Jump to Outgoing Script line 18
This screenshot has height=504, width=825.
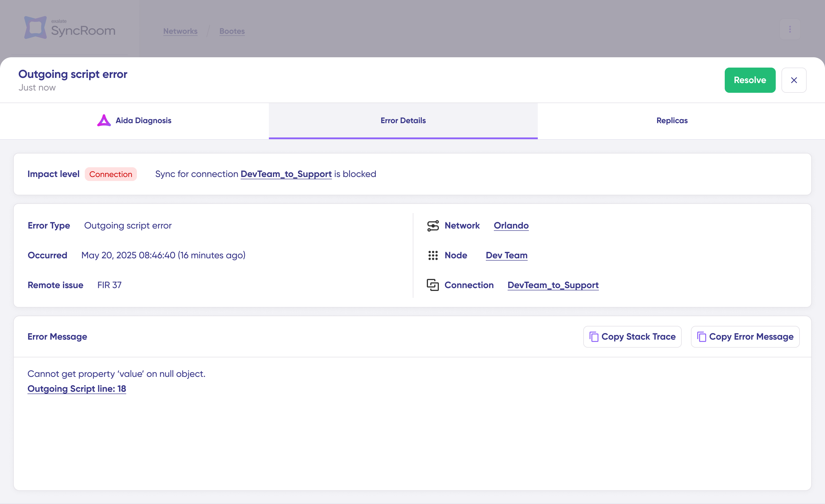pos(77,389)
